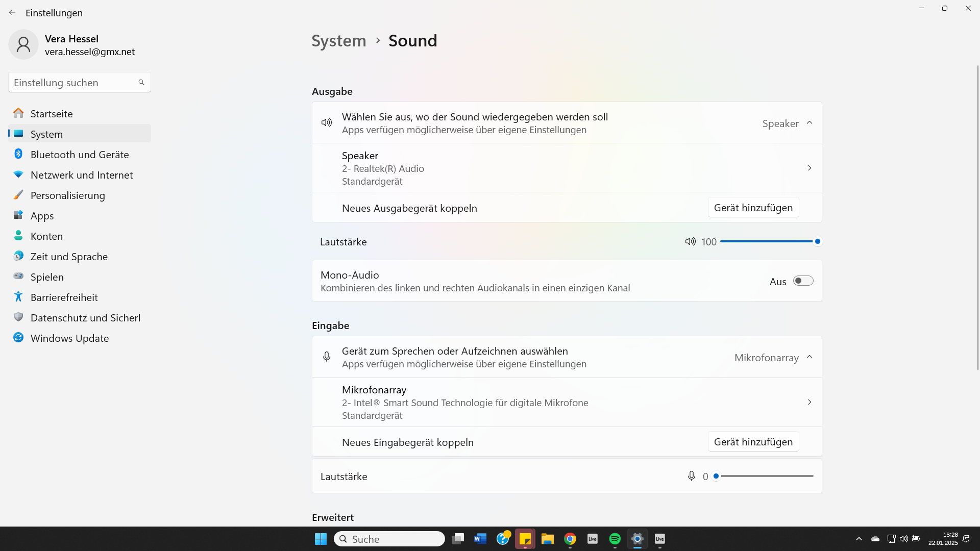Screen dimensions: 980x551
Task: Go back to System via the breadcrumb
Action: pos(339,41)
